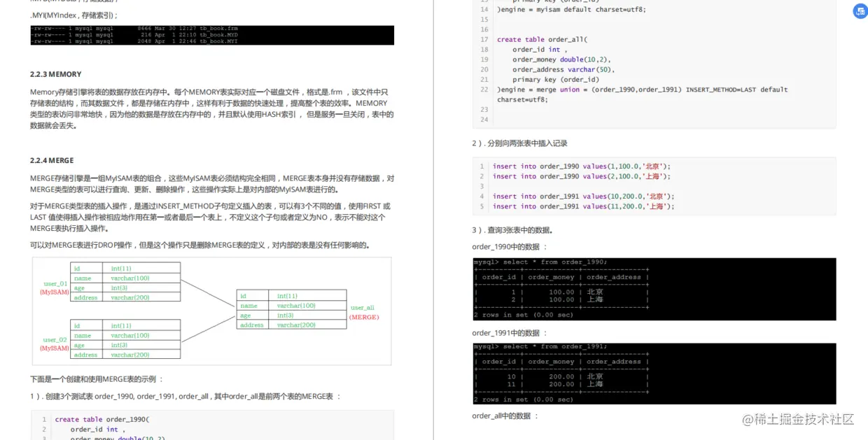Click the ".MYI(MYIndex , 存储索引)" line
Viewport: 868px width, 440px height.
[x=73, y=15]
